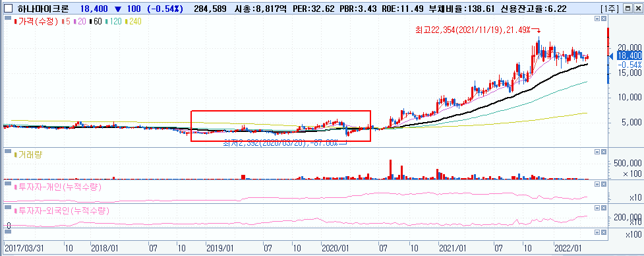Select the 20-period moving average legend
644x256 pixels.
(x=79, y=21)
